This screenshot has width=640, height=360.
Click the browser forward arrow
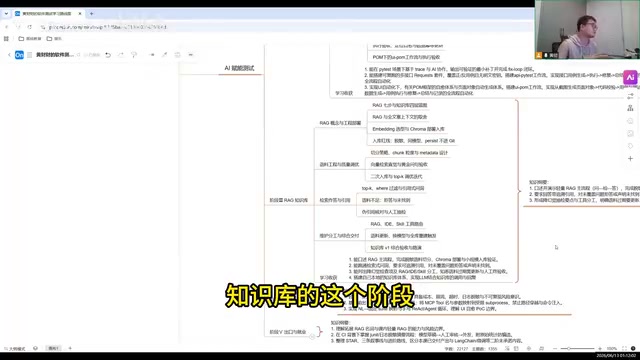click(x=18, y=27)
